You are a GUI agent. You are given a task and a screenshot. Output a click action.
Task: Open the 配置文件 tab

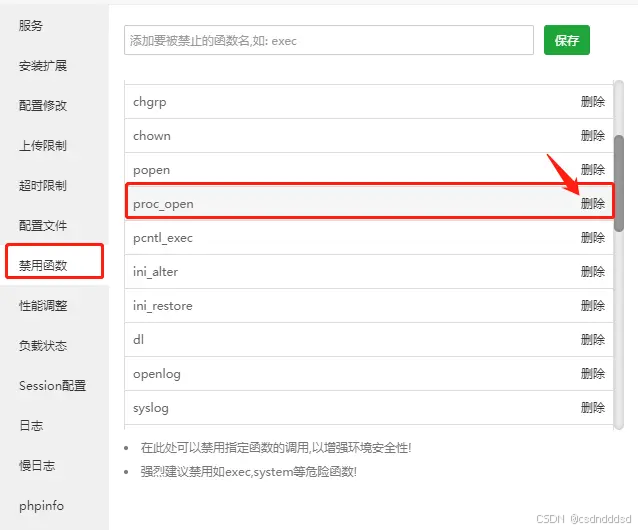(43, 225)
